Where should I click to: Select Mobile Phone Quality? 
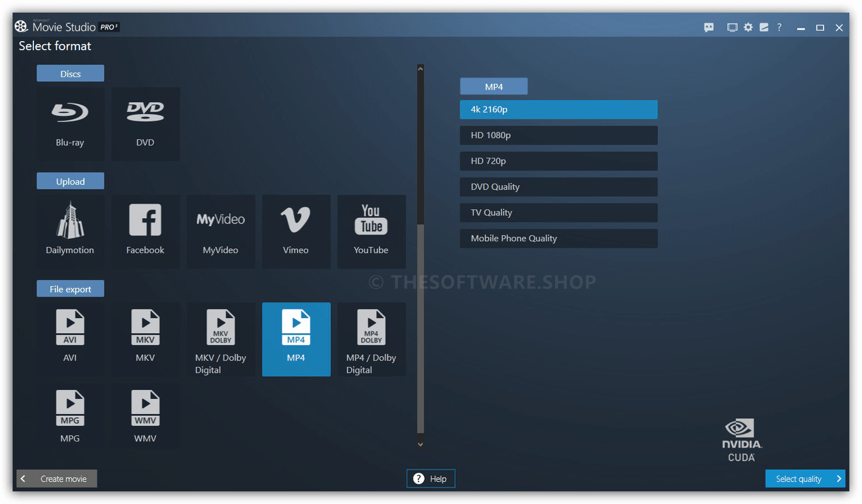point(558,238)
